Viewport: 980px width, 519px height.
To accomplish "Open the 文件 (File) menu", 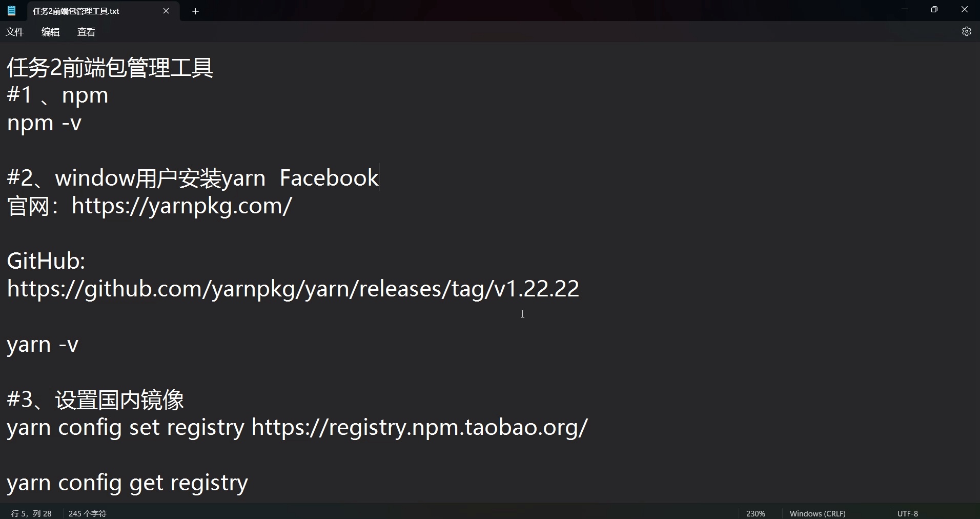I will 14,31.
